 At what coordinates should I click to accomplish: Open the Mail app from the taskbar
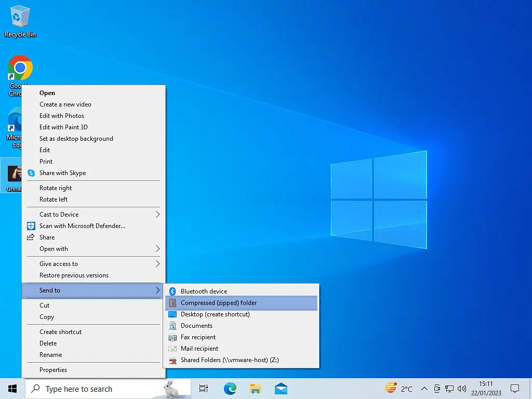point(281,388)
